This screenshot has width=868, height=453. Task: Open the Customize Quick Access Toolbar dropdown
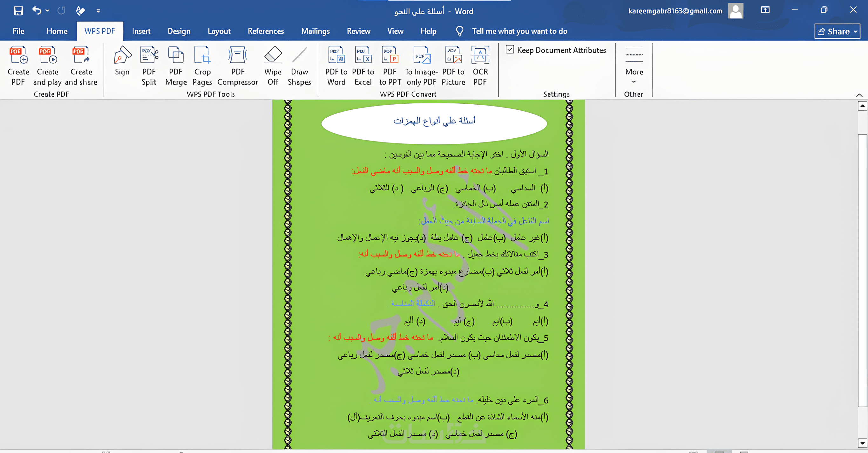pyautogui.click(x=98, y=11)
